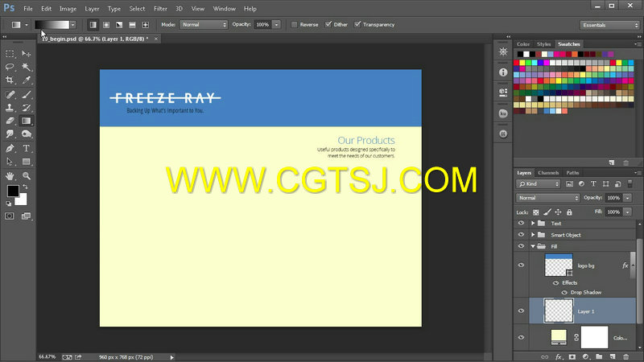Hide the Drop Shadow effect
Viewport: 644px width, 362px height.
click(x=564, y=293)
